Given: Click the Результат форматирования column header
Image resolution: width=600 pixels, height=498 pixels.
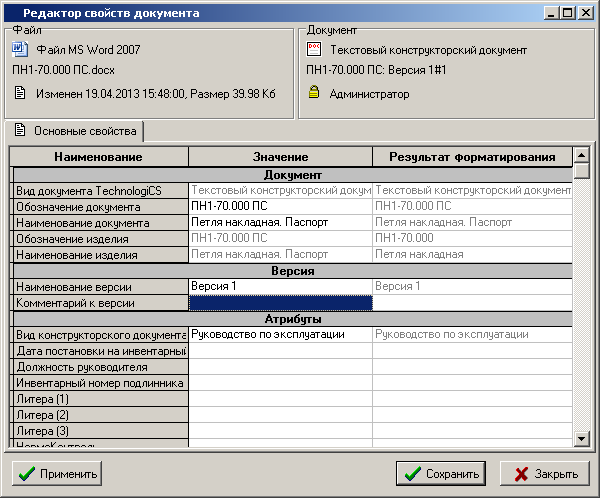Looking at the screenshot, I should click(x=473, y=157).
